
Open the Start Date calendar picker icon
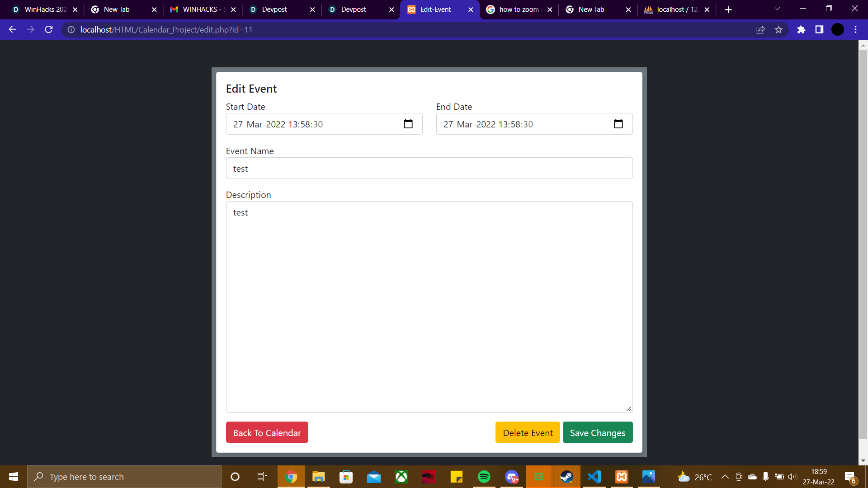(x=408, y=124)
